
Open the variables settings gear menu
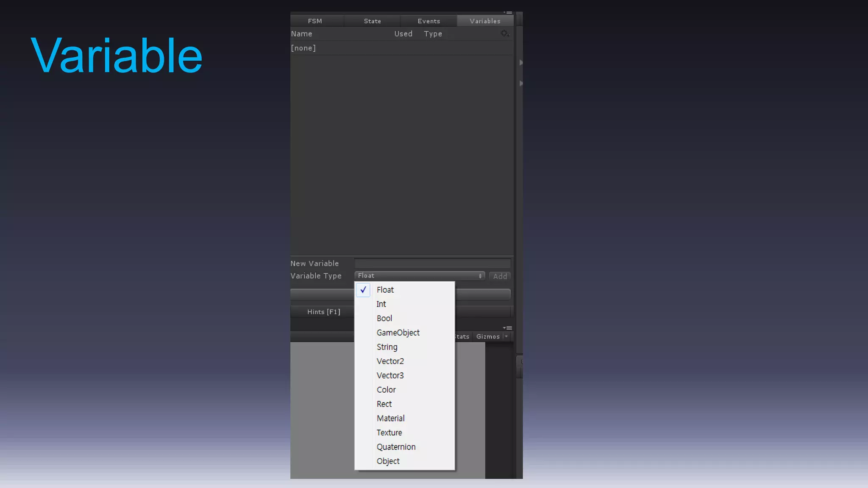(x=504, y=33)
